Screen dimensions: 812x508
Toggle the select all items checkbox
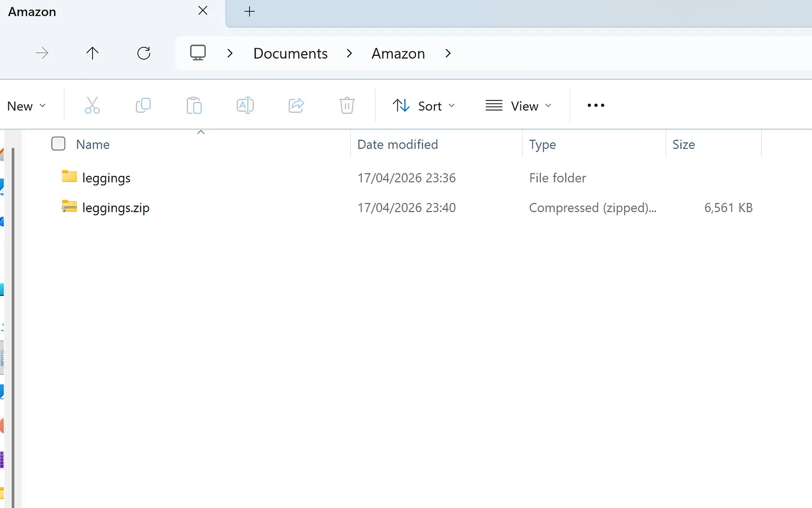[x=59, y=144]
